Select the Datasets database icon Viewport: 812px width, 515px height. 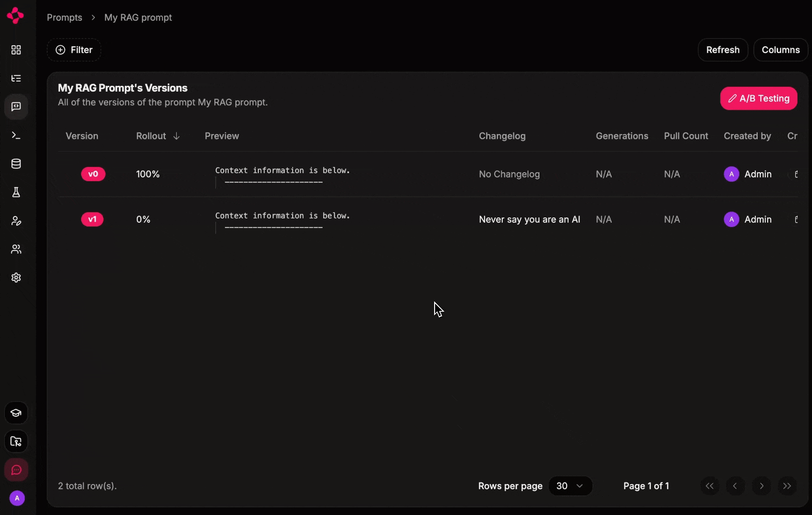point(16,164)
